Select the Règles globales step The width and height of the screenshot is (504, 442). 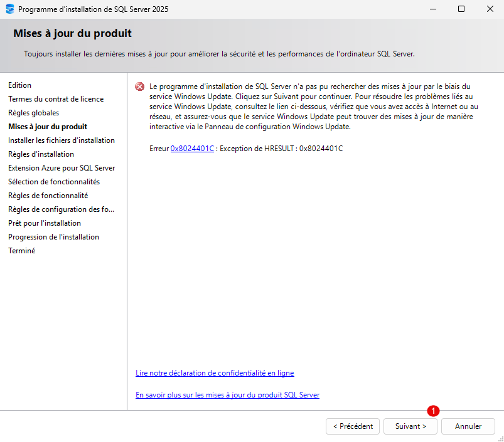[x=34, y=113]
